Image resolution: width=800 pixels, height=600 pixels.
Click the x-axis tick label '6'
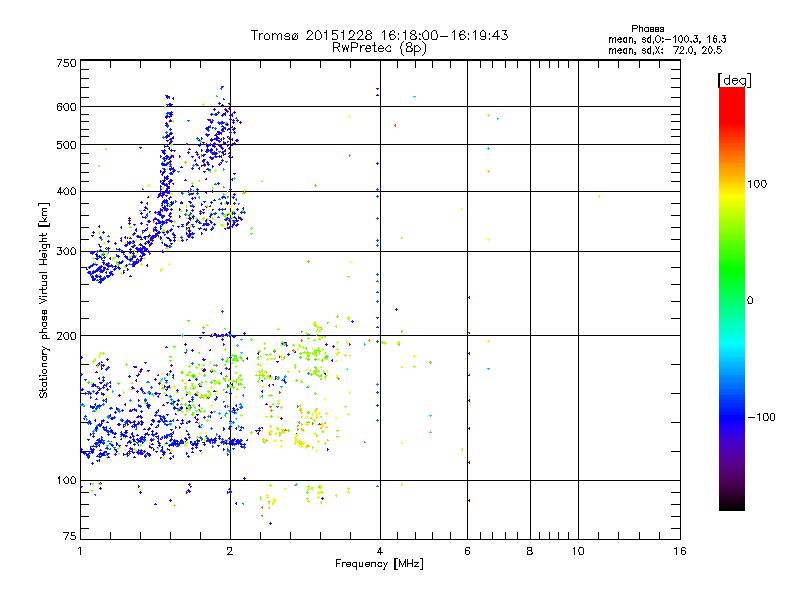click(x=467, y=551)
